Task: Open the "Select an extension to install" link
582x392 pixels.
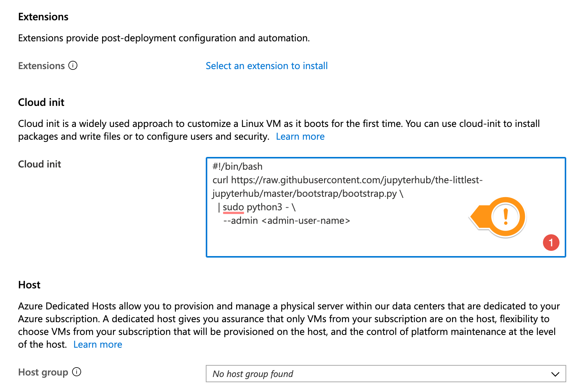Action: pos(267,66)
